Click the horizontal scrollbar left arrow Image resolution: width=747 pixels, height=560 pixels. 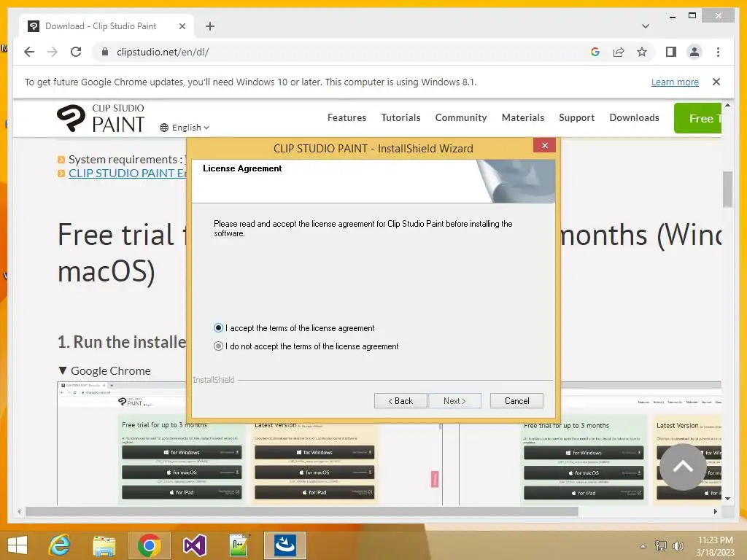(19, 511)
